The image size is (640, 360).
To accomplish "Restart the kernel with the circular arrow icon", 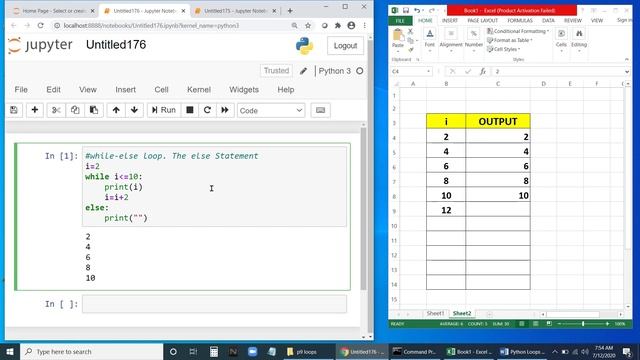I will click(x=207, y=110).
